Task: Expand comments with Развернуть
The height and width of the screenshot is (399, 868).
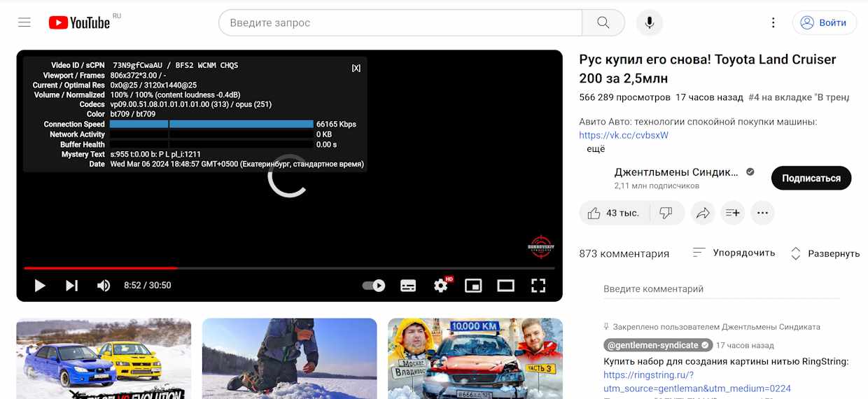Action: (825, 253)
